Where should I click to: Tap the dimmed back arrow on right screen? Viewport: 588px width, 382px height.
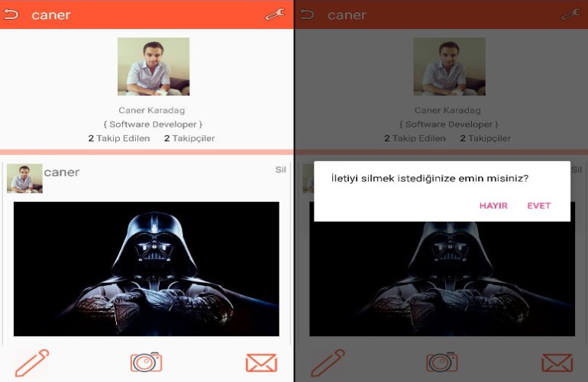point(307,15)
